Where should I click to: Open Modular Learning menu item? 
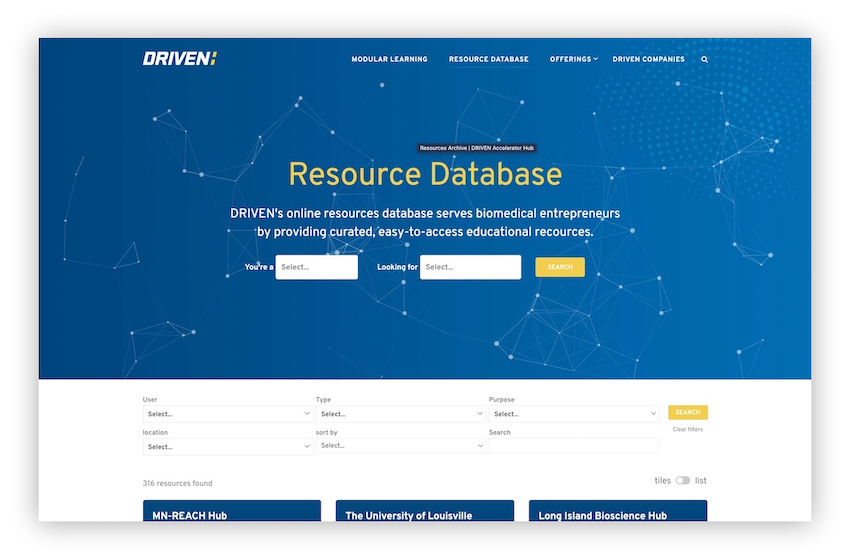click(x=389, y=59)
